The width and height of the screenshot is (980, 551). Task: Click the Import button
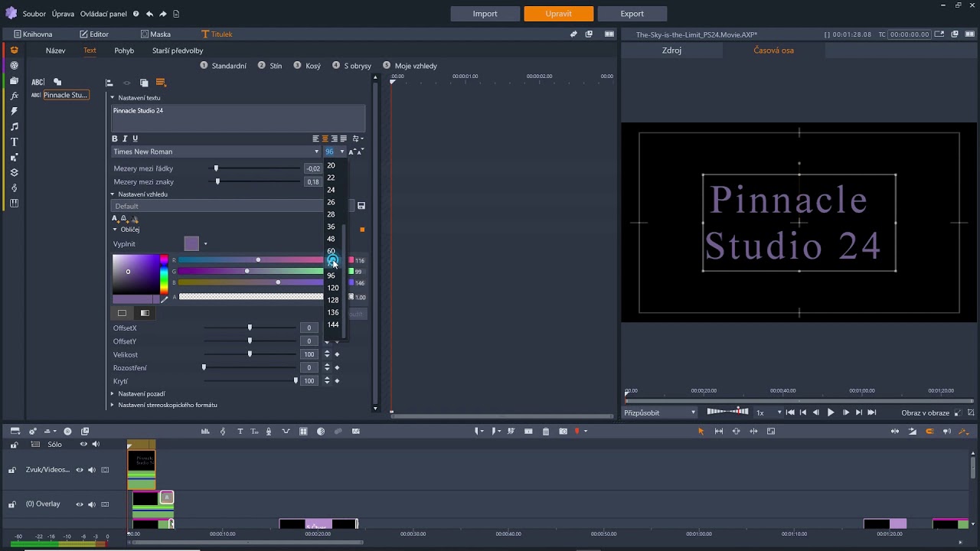pyautogui.click(x=485, y=14)
